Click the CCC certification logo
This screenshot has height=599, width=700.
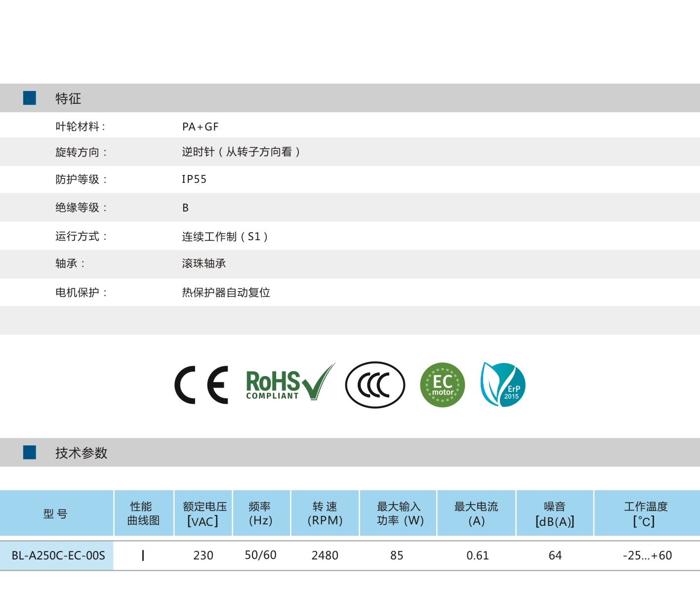pos(375,385)
